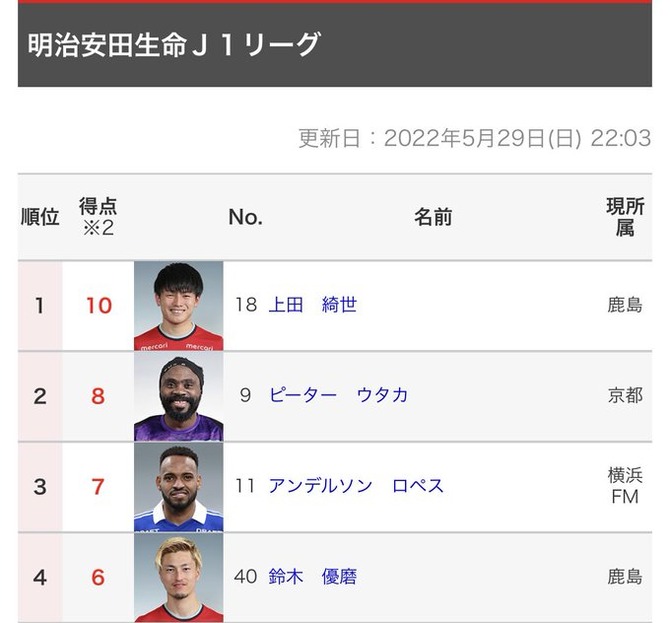The height and width of the screenshot is (623, 670).
Task: Click the 横浜FM team cell
Action: (x=625, y=486)
